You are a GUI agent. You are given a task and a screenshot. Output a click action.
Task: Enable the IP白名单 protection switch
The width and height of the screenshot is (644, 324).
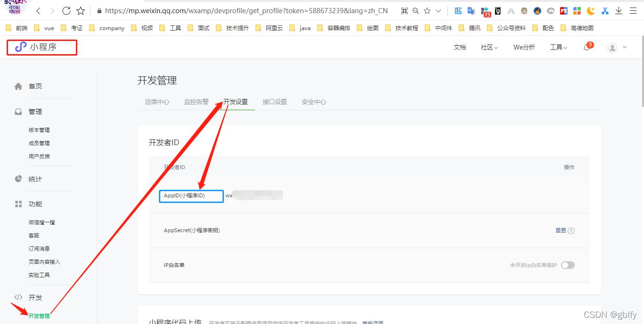coord(568,265)
